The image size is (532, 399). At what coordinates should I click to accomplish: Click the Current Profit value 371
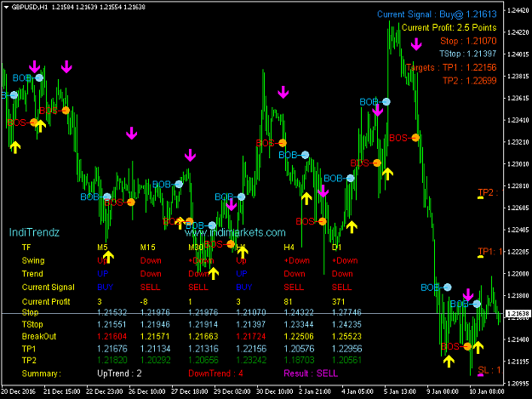click(338, 302)
